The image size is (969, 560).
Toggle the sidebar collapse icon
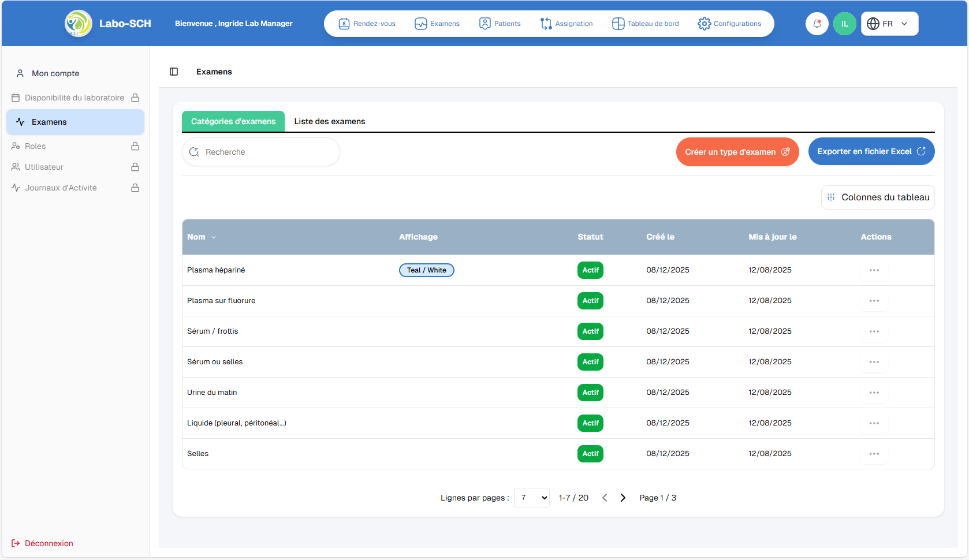tap(174, 72)
